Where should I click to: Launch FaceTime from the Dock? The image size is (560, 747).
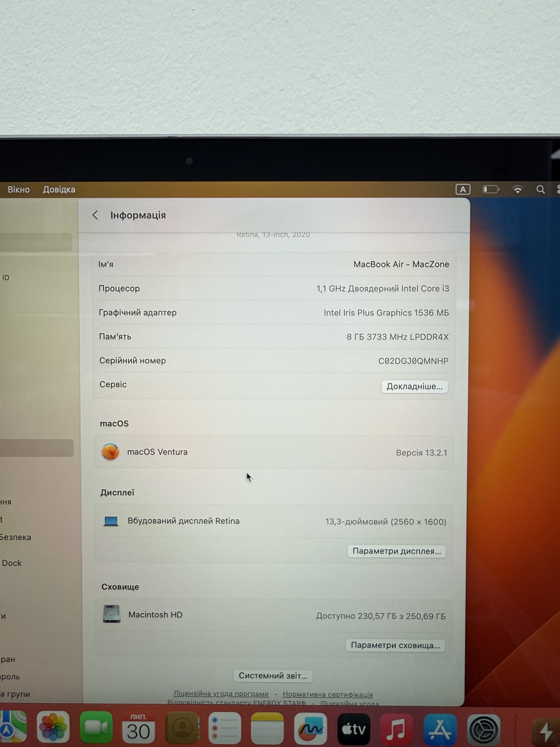point(96,728)
